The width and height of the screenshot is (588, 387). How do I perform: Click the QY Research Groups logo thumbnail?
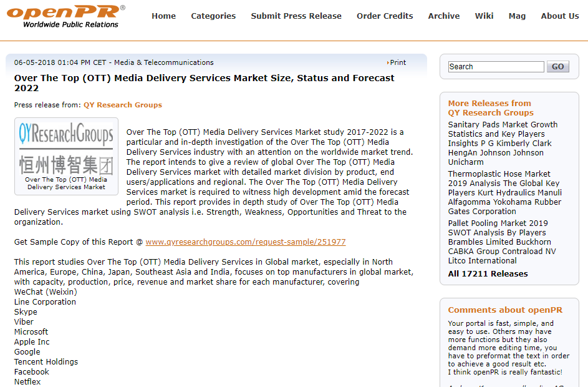[66, 149]
